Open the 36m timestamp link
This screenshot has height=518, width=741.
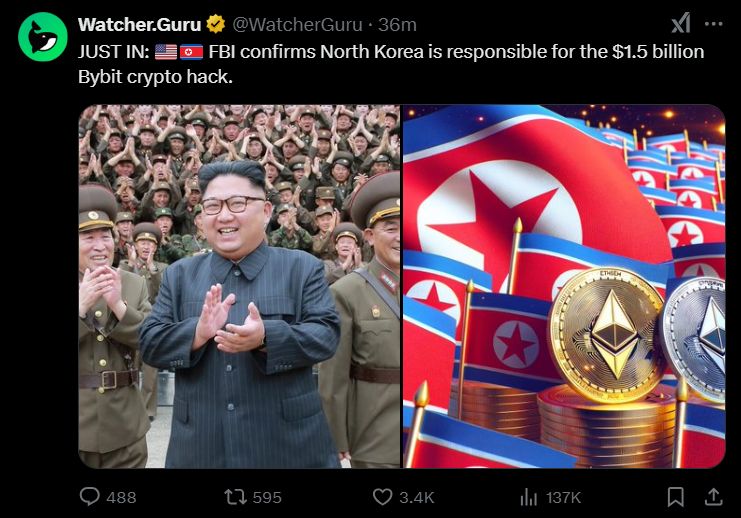397,25
